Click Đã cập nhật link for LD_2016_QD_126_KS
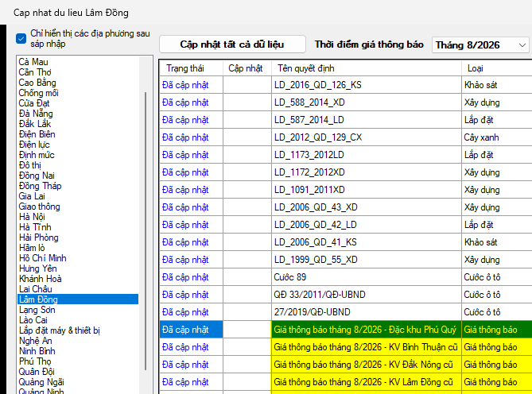This screenshot has height=394, width=532. 185,85
